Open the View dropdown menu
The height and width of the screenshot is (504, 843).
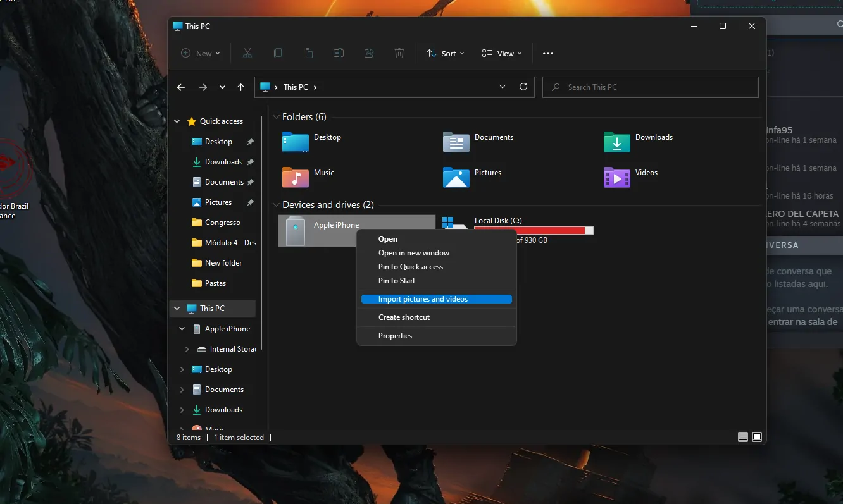[502, 54]
